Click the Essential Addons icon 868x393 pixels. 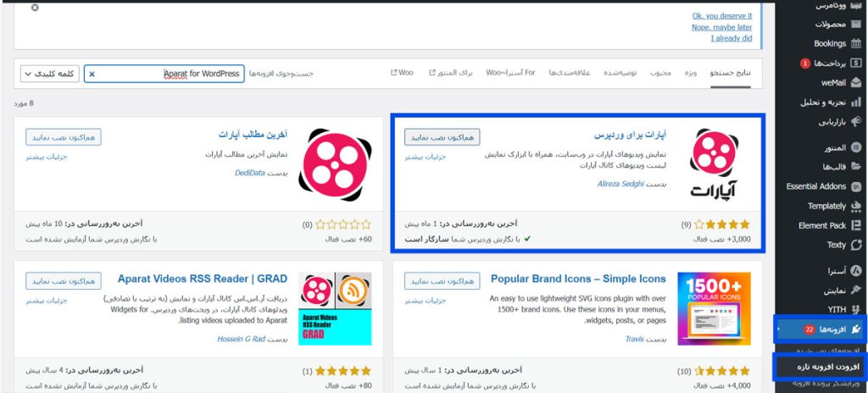[855, 186]
